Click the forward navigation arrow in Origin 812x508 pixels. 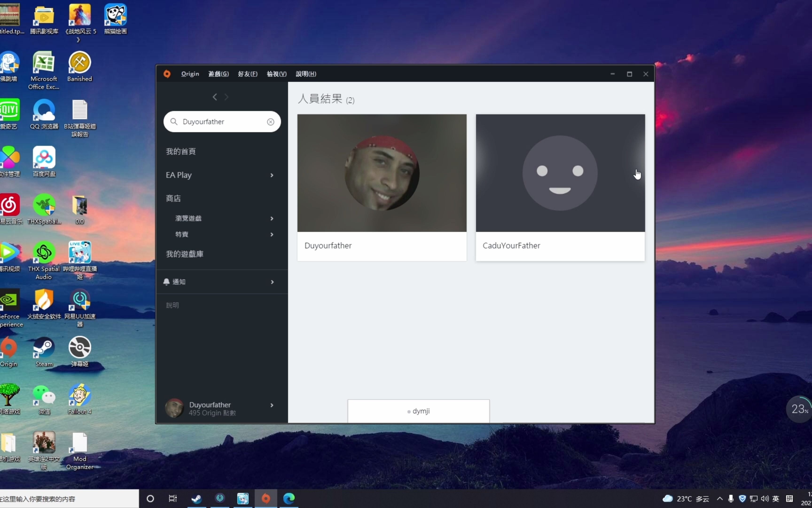(226, 97)
